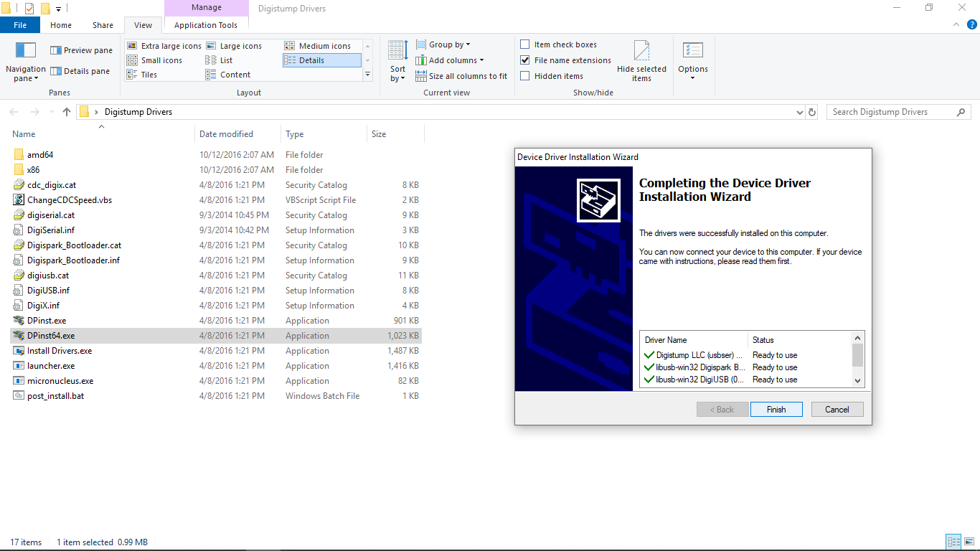Show Hidden items
This screenshot has width=980, height=551.
click(526, 75)
